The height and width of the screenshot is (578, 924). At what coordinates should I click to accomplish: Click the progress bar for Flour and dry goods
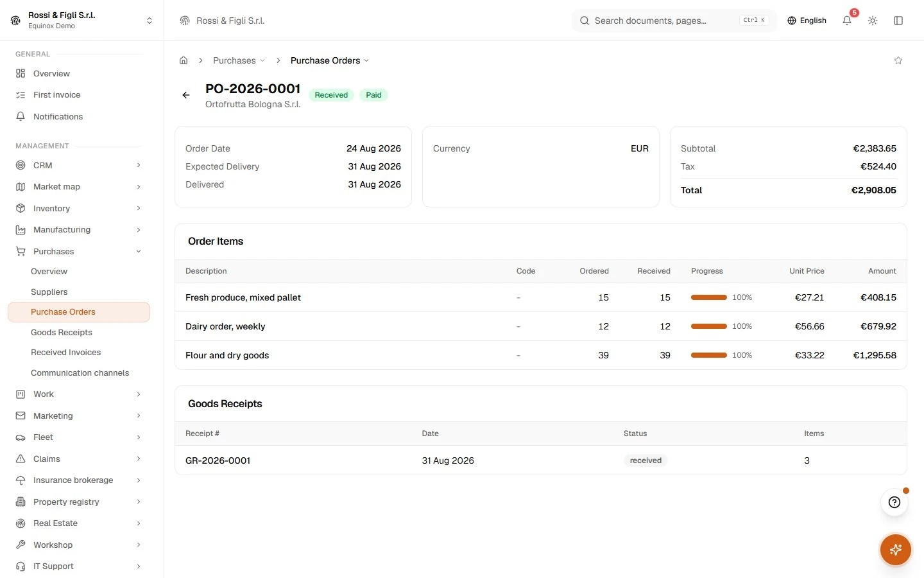[709, 355]
